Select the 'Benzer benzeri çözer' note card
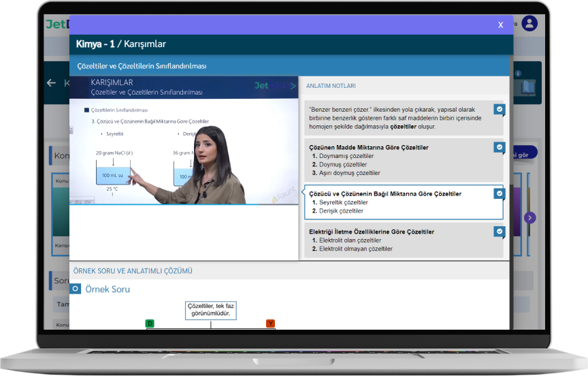Screen dimensions: 588x376 tap(404, 118)
